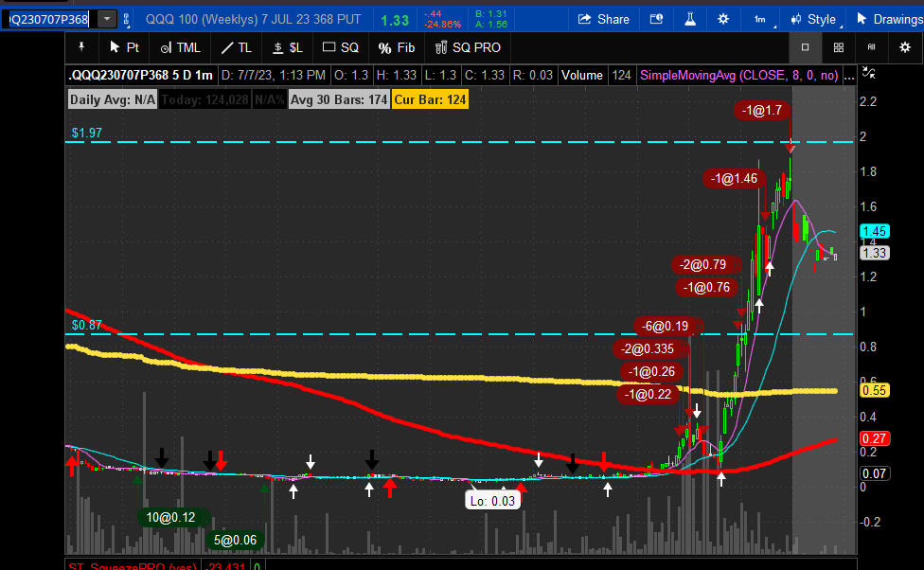The width and height of the screenshot is (924, 570).
Task: Click the yellow 0.55 price axis tag
Action: pyautogui.click(x=875, y=390)
